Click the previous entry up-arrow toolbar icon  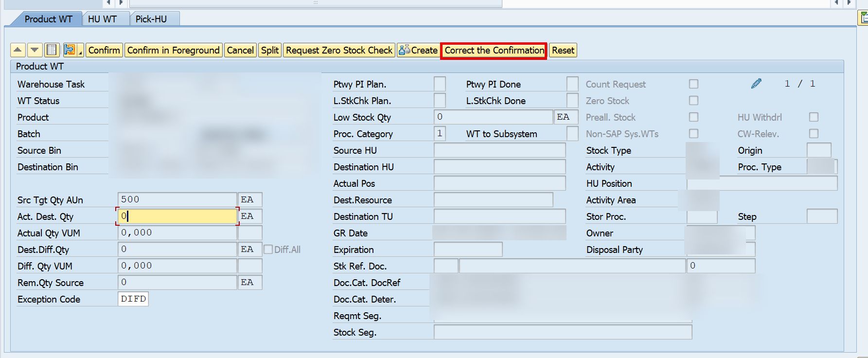pyautogui.click(x=18, y=50)
